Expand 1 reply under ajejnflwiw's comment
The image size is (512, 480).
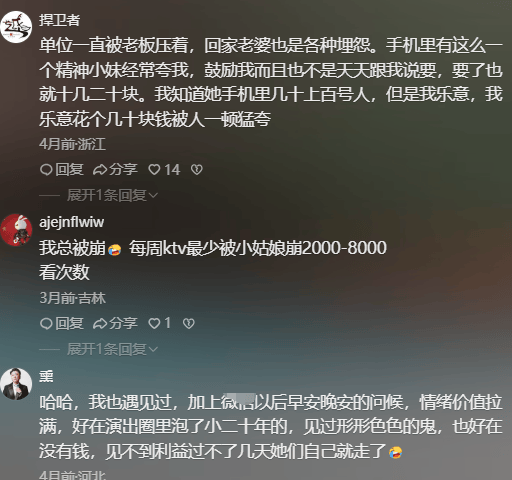(x=112, y=349)
